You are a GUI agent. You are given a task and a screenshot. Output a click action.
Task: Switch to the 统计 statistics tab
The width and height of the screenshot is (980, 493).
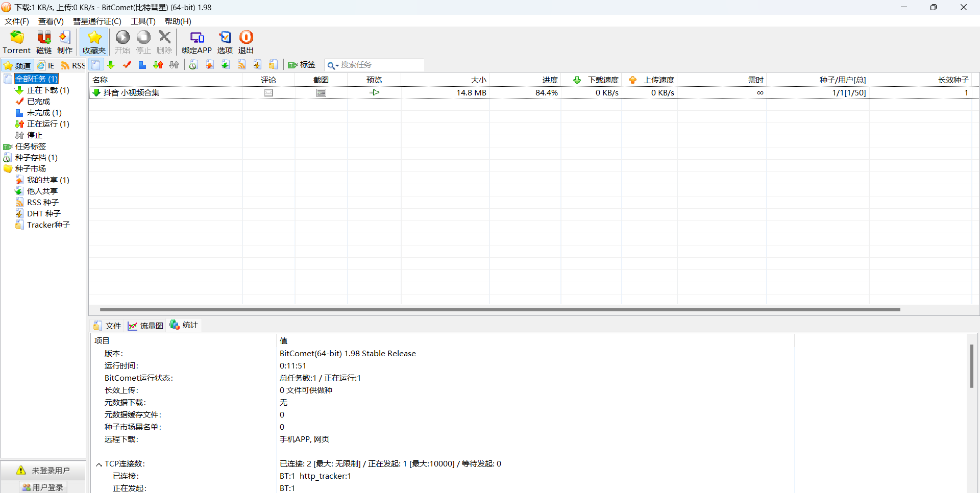tap(184, 325)
